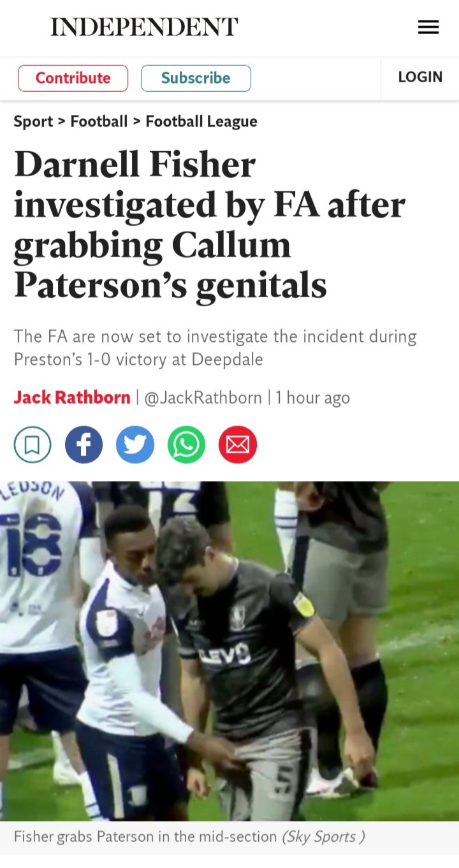Open author Jack Rathborn's page
The image size is (459, 868).
72,397
